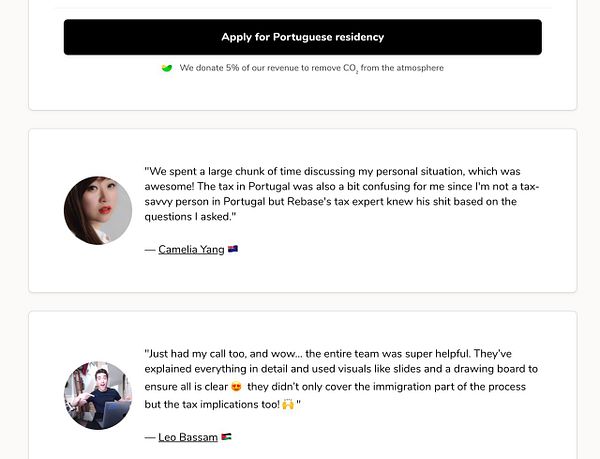Click the flag icon beside Camelia Yang

coord(233,249)
